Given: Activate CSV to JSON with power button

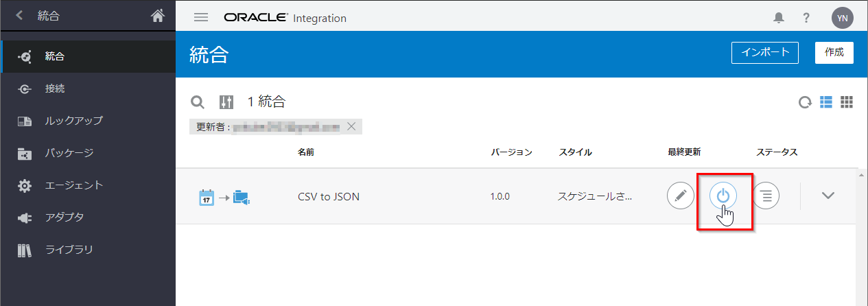Looking at the screenshot, I should (x=723, y=196).
